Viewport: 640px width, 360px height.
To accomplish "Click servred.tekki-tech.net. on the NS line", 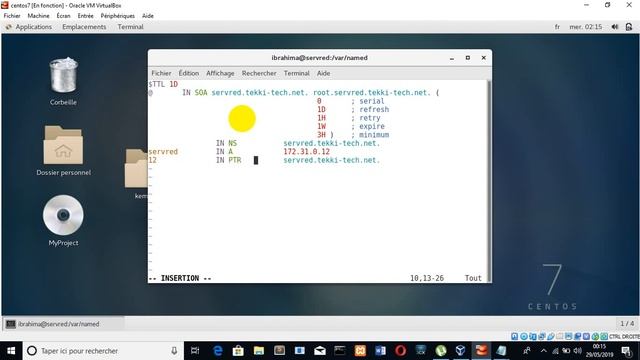I will [x=331, y=143].
